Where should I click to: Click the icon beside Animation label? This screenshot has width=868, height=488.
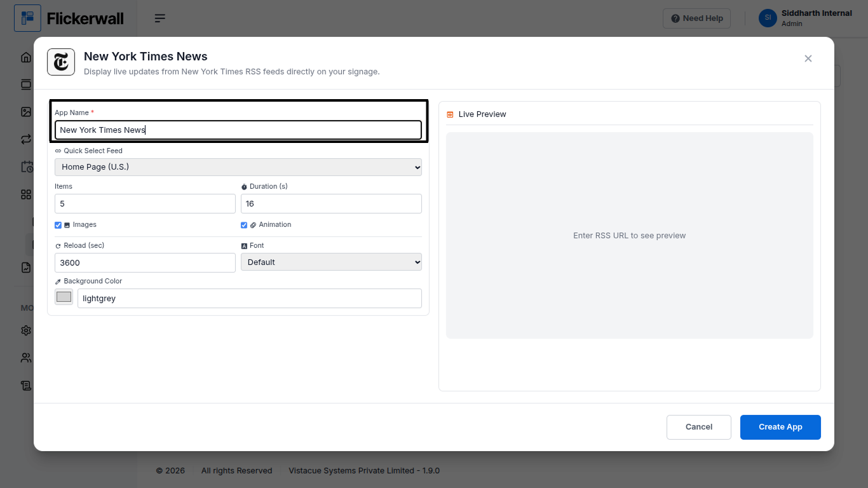tap(253, 225)
